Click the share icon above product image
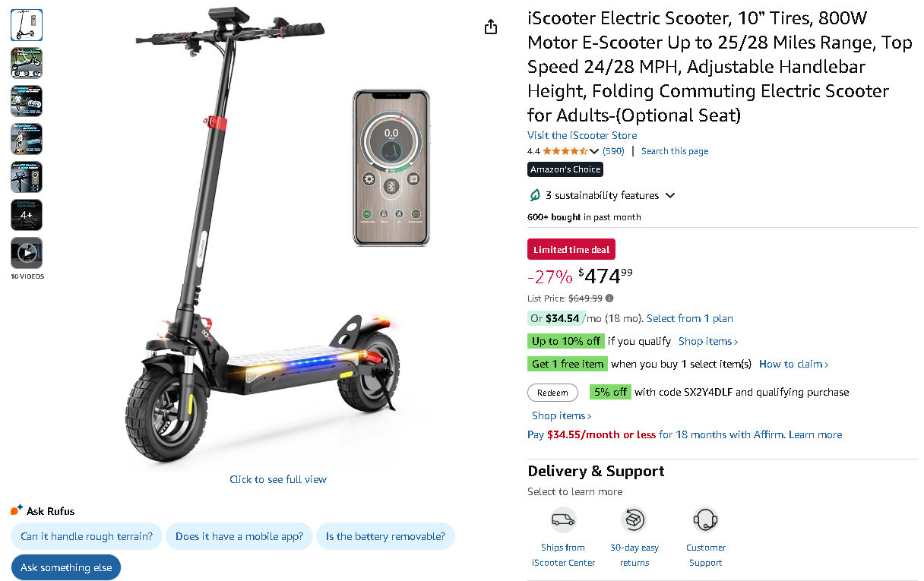This screenshot has width=924, height=581. click(x=491, y=27)
